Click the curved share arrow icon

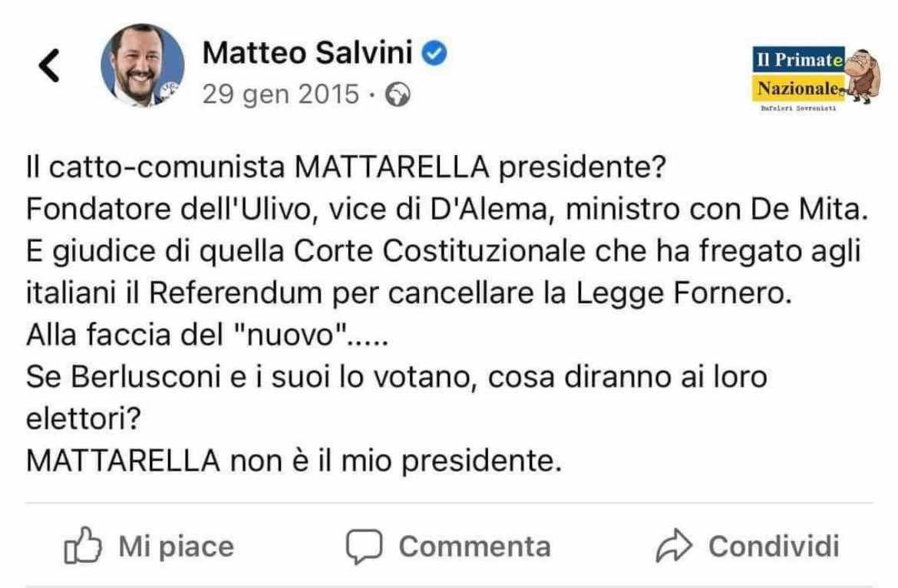tap(674, 546)
